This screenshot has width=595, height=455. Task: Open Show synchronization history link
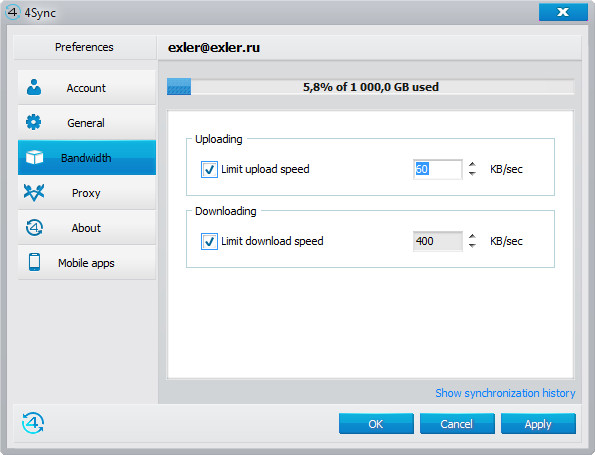tap(505, 393)
